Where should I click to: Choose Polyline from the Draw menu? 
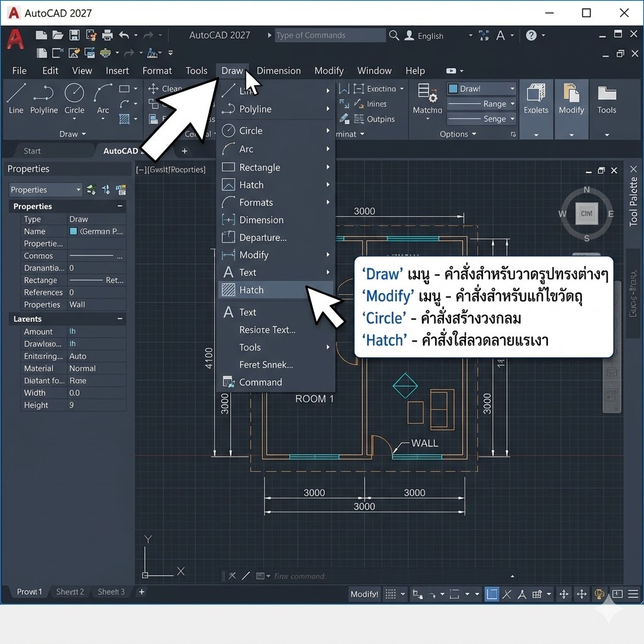click(x=275, y=109)
